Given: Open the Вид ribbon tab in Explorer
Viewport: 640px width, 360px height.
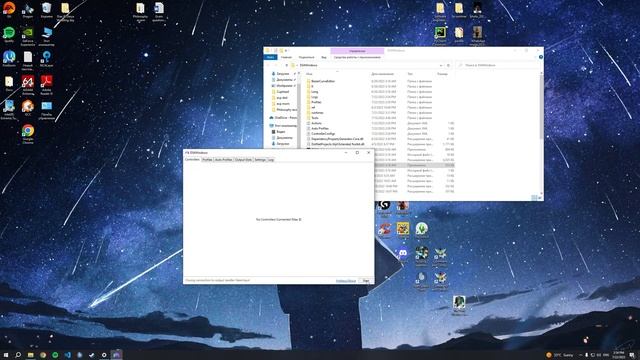Looking at the screenshot, I should pyautogui.click(x=324, y=57).
